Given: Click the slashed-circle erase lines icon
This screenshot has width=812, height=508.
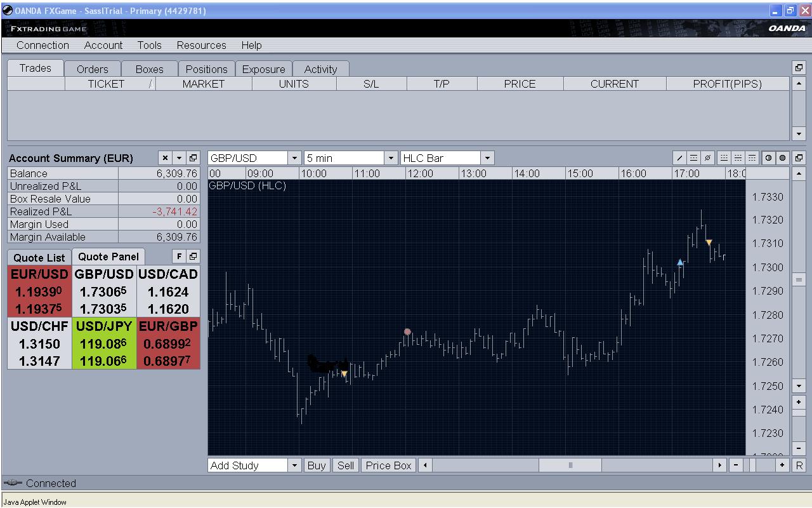Looking at the screenshot, I should (708, 158).
